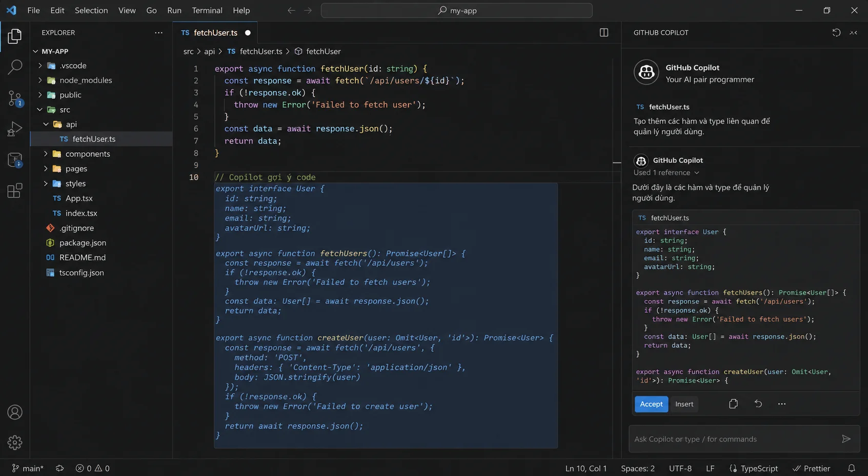This screenshot has width=868, height=476.
Task: Open the Explorer view in activity bar
Action: [x=15, y=36]
